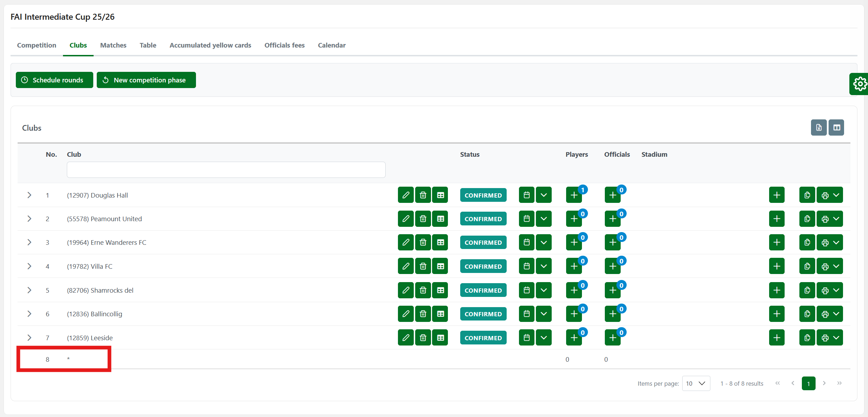Toggle column chooser icon
The width and height of the screenshot is (868, 417).
836,127
